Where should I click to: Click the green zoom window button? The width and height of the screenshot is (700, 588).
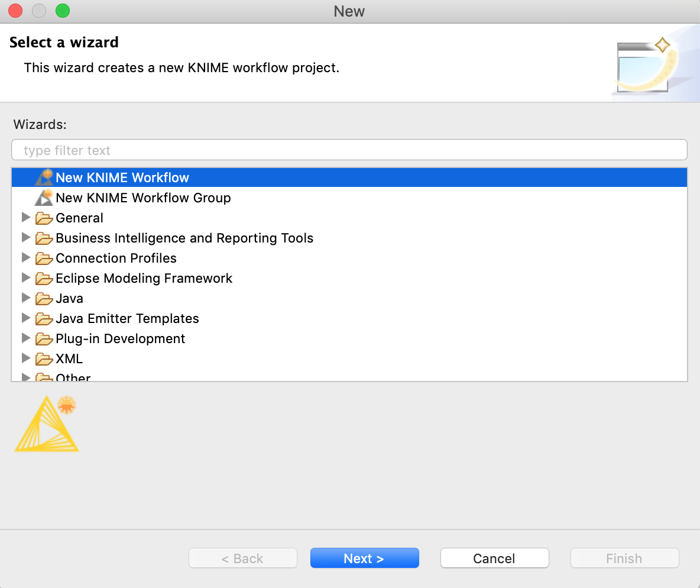click(x=63, y=11)
